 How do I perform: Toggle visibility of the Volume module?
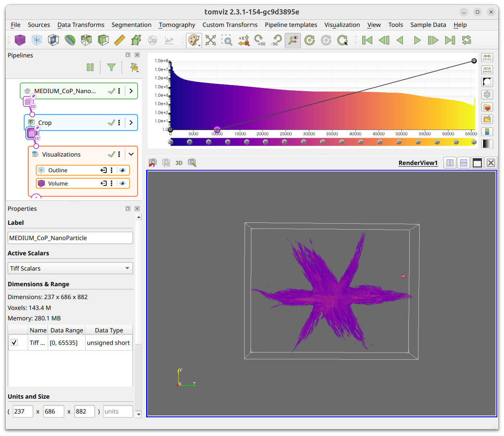pos(122,183)
